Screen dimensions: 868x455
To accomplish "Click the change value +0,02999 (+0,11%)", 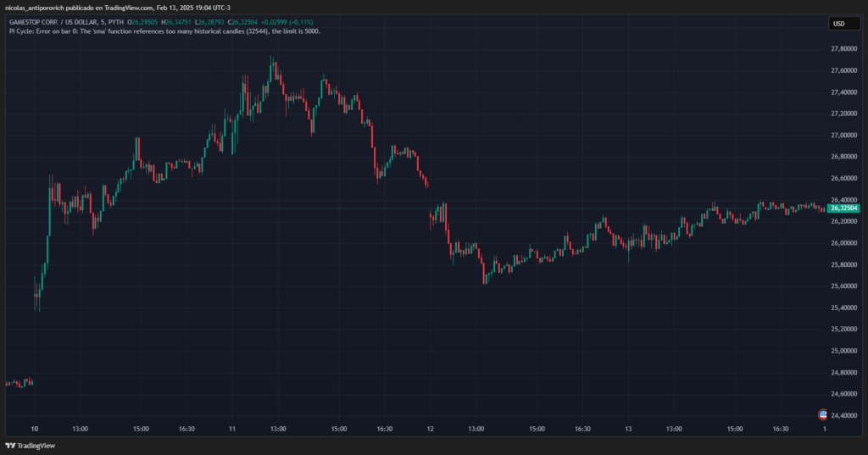I will (287, 23).
